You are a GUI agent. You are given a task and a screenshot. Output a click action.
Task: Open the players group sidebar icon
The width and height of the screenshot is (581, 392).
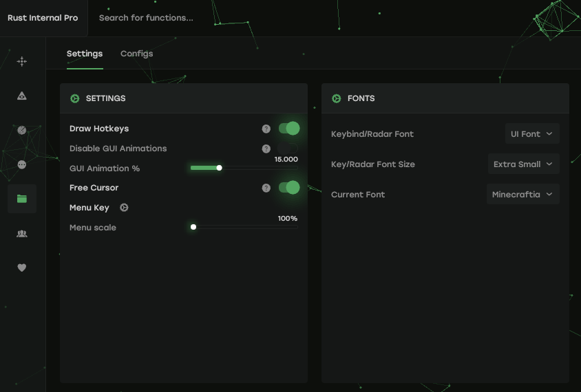coord(22,234)
